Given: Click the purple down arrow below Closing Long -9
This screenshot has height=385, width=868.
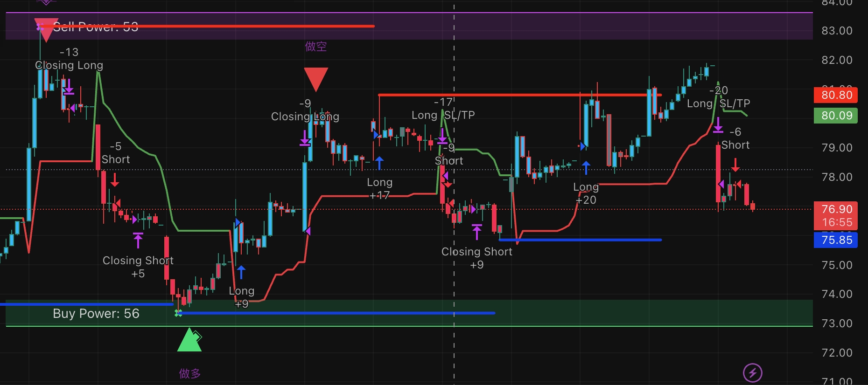Looking at the screenshot, I should 305,138.
